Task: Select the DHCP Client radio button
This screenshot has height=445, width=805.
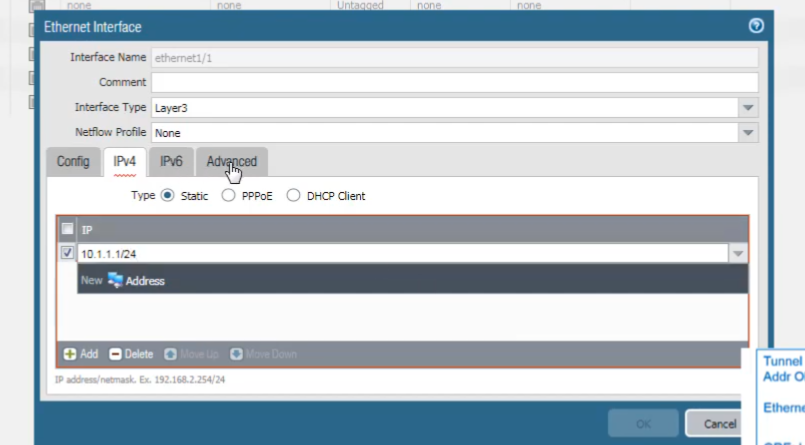Action: [x=293, y=196]
